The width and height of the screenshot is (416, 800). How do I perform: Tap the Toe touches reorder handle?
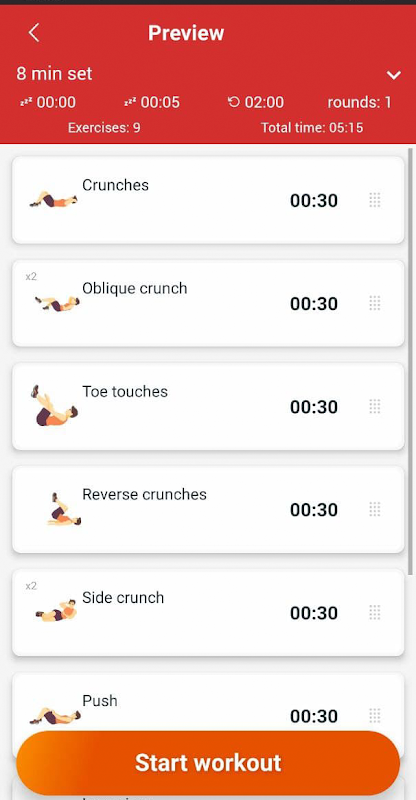click(x=375, y=406)
